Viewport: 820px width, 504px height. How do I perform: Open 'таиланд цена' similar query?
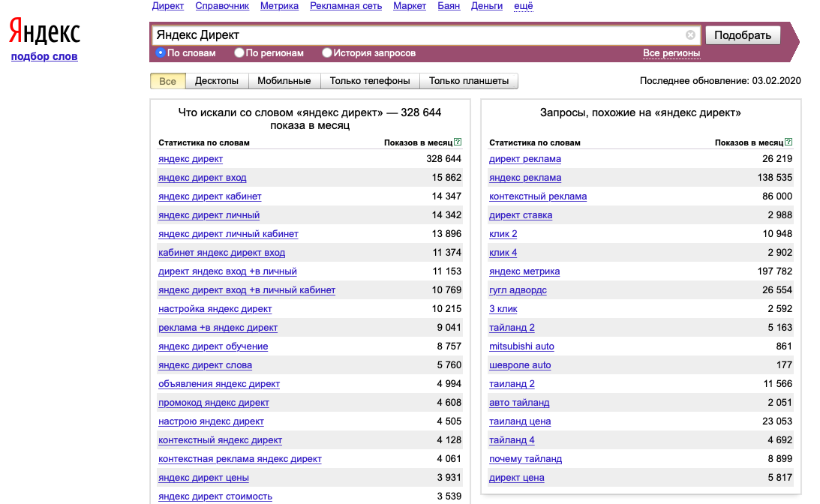520,421
